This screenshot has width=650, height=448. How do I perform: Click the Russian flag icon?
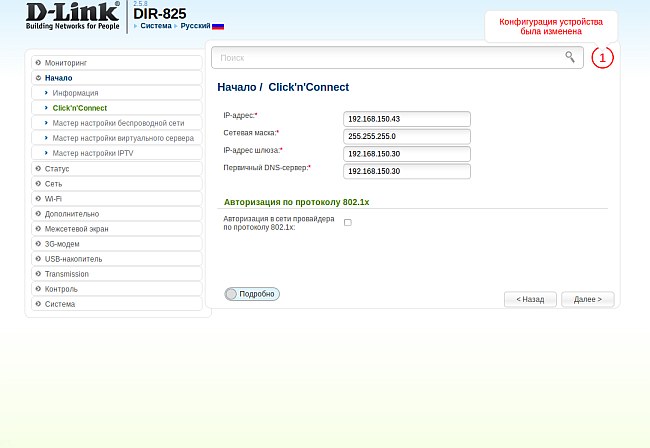[218, 26]
